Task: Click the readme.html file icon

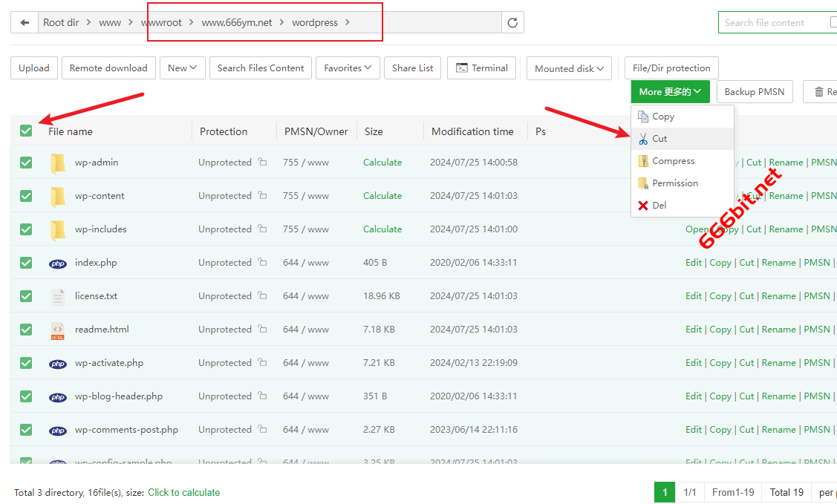Action: click(58, 330)
